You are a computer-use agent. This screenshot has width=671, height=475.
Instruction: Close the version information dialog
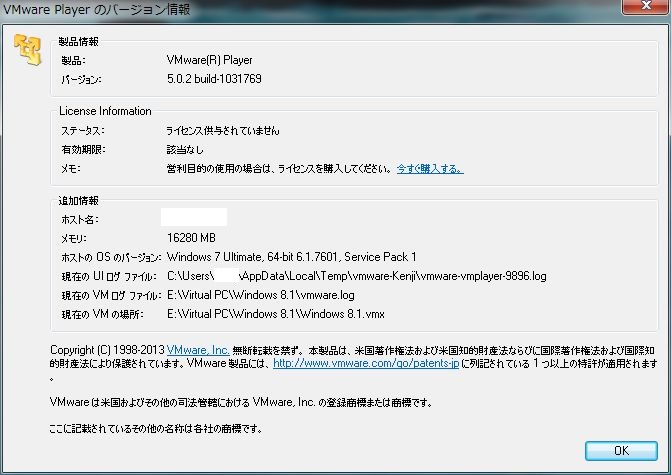tap(645, 6)
